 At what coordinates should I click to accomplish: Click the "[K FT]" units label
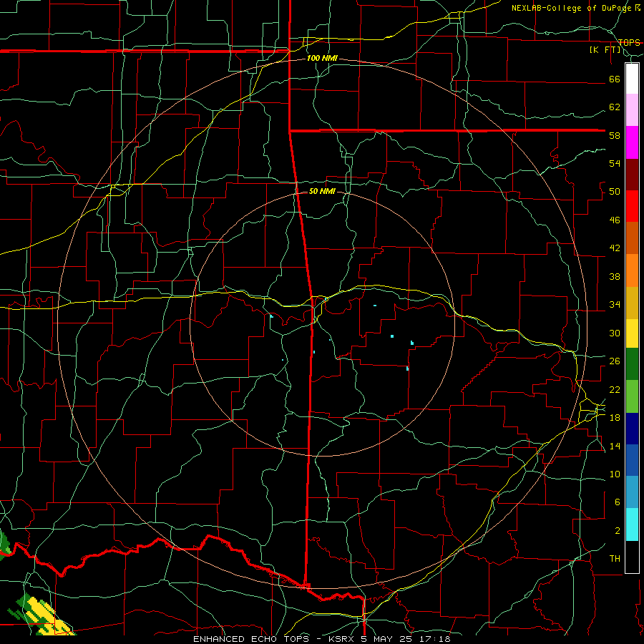(x=605, y=50)
